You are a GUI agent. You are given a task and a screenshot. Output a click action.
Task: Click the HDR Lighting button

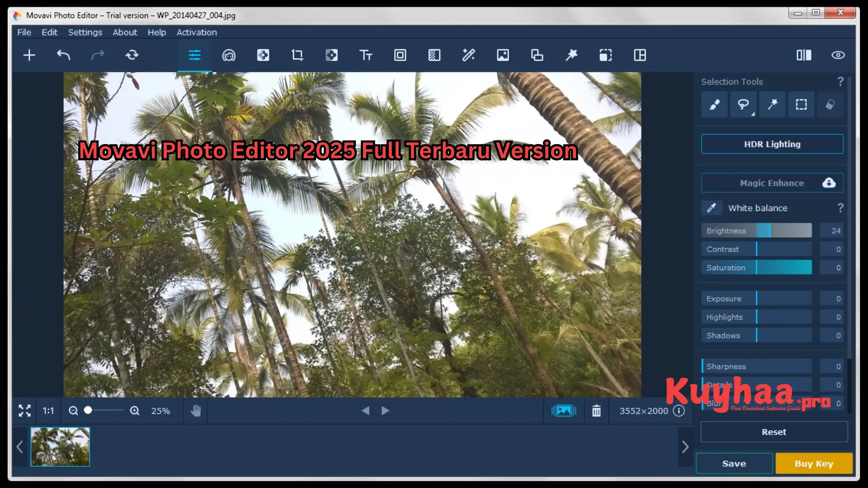(772, 144)
